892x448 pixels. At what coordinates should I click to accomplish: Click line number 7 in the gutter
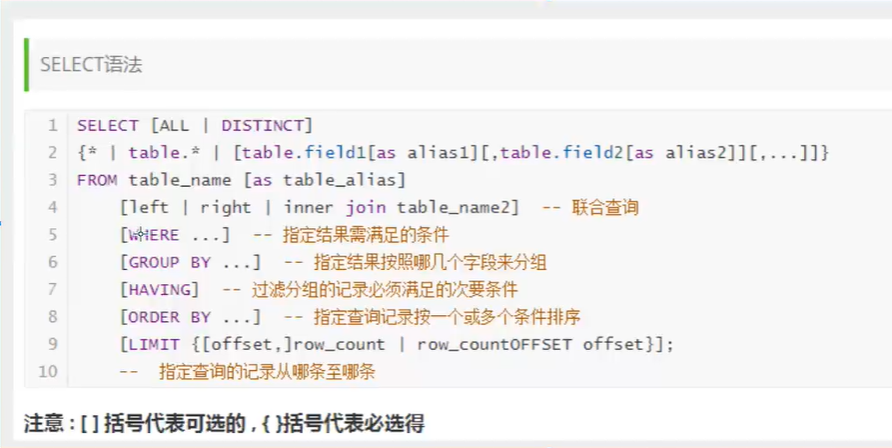[x=51, y=290]
